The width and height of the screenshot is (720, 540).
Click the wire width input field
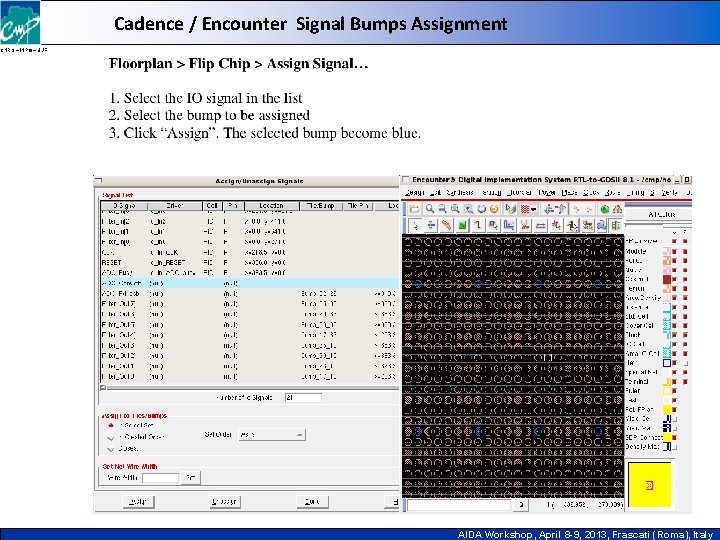click(x=160, y=478)
